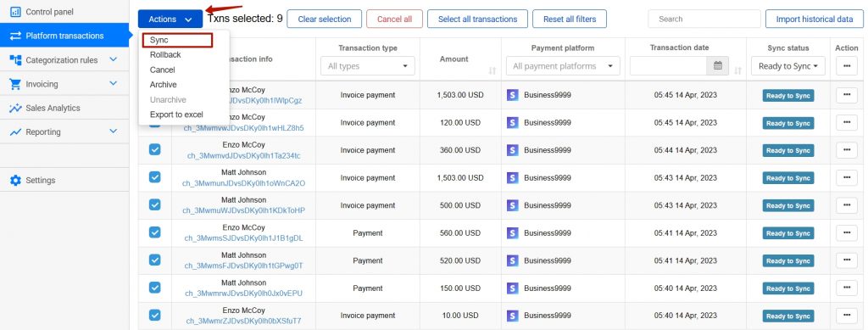Open the Ready to Sync status filter
Screen dimensions: 868x330
click(788, 66)
